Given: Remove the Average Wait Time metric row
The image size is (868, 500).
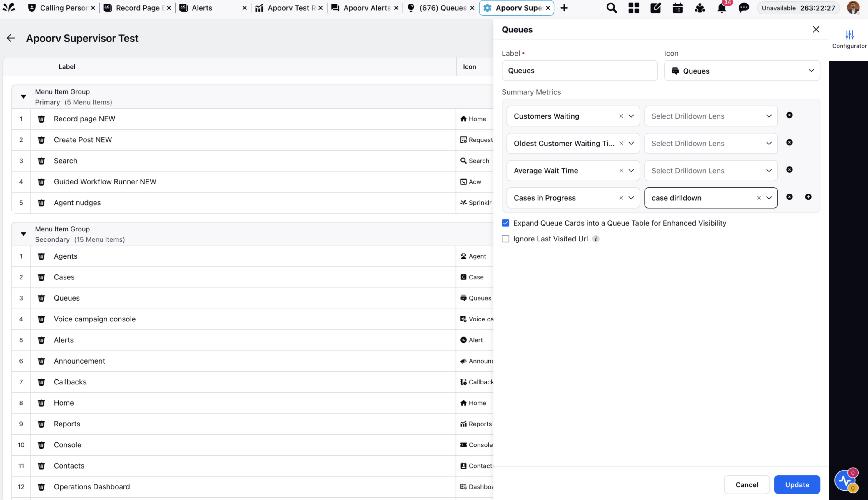Looking at the screenshot, I should [789, 170].
